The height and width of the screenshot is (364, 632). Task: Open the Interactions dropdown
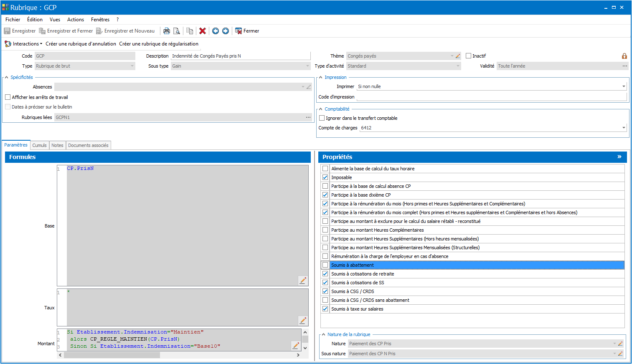click(x=23, y=44)
